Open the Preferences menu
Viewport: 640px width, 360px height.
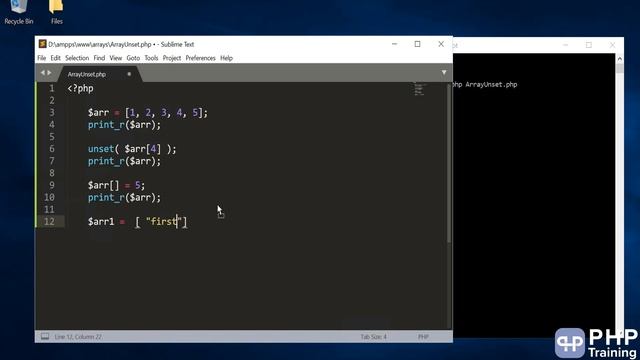pos(200,58)
